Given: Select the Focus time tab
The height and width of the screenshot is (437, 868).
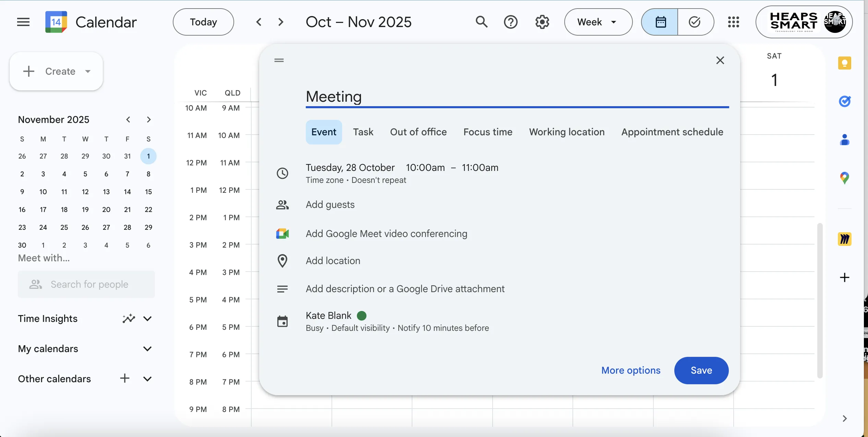Looking at the screenshot, I should point(488,132).
